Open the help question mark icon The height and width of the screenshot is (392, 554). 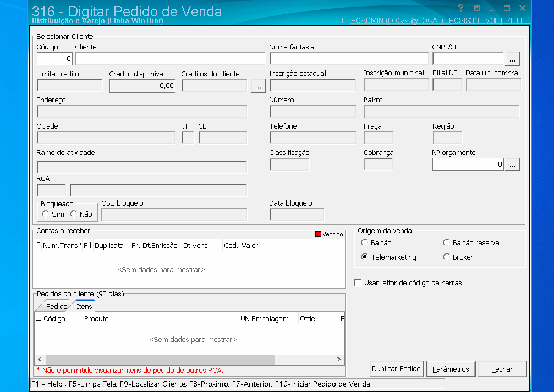point(460,8)
